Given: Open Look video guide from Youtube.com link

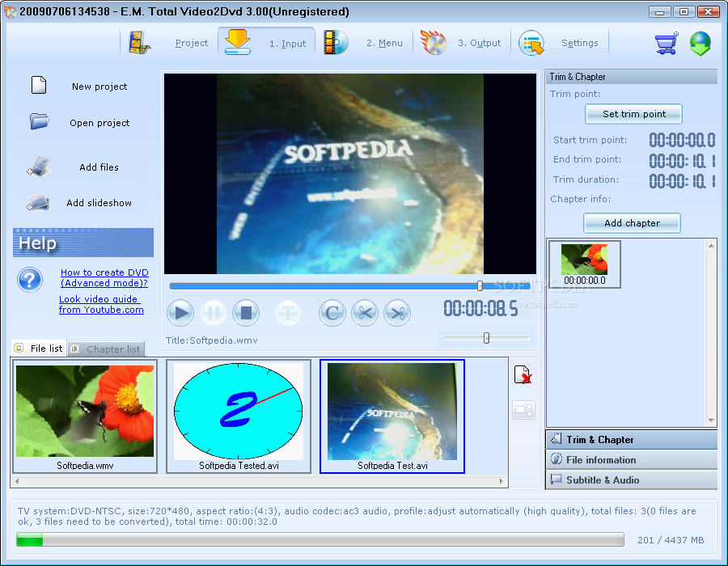Looking at the screenshot, I should (x=101, y=304).
